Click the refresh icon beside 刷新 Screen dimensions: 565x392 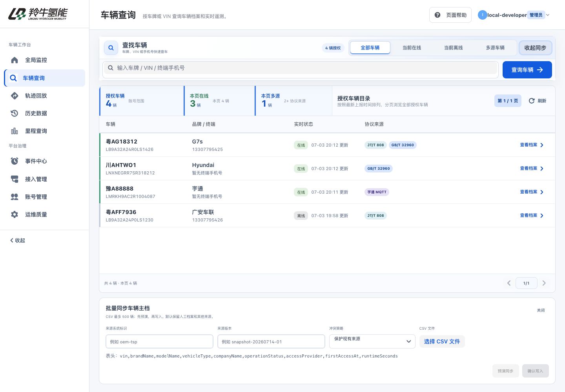point(532,101)
